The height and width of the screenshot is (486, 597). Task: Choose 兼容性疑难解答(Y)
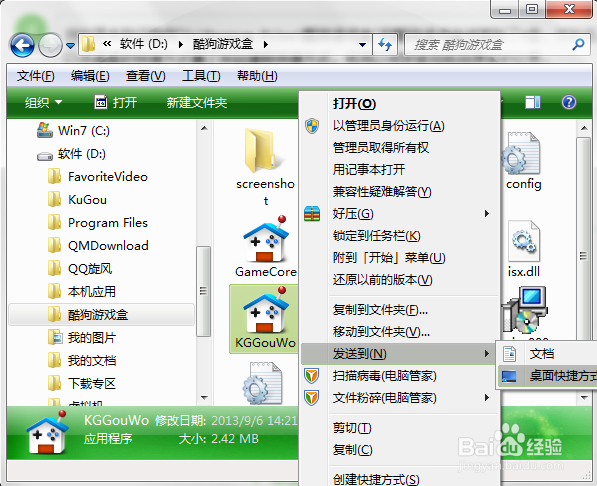point(399,192)
